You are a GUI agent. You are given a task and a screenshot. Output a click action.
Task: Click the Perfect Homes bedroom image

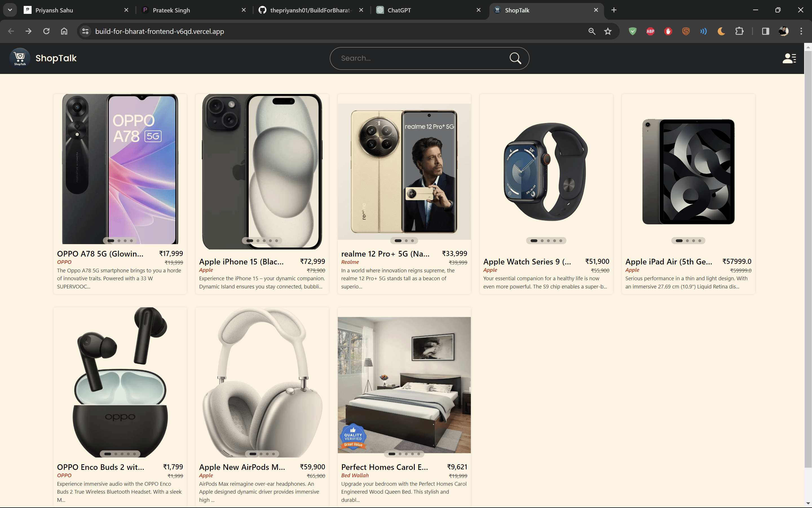pos(404,385)
